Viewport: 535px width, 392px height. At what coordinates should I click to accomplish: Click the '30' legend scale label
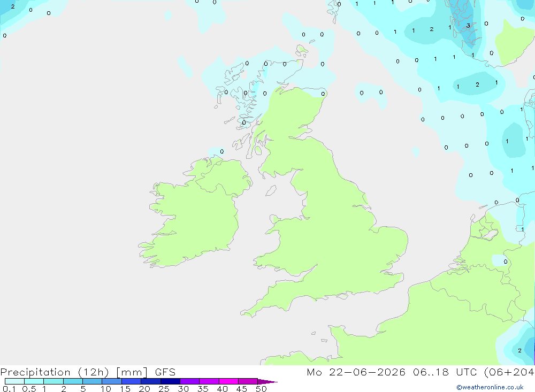coord(184,389)
